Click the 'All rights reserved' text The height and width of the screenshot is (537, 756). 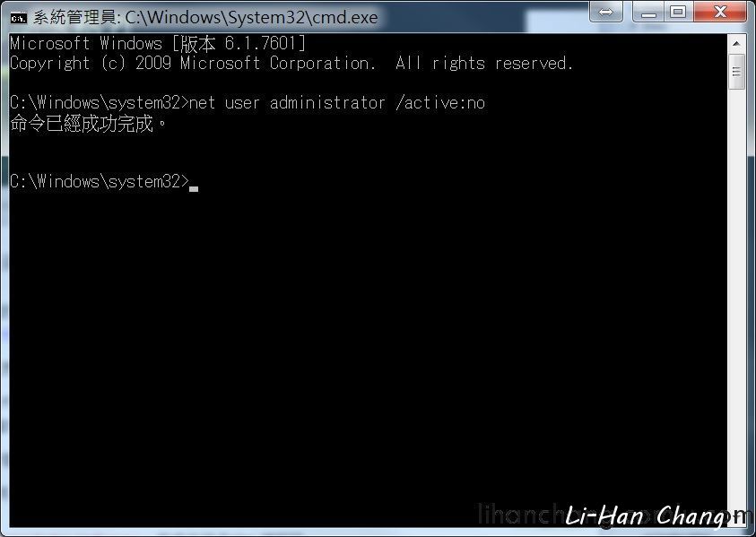(x=484, y=63)
